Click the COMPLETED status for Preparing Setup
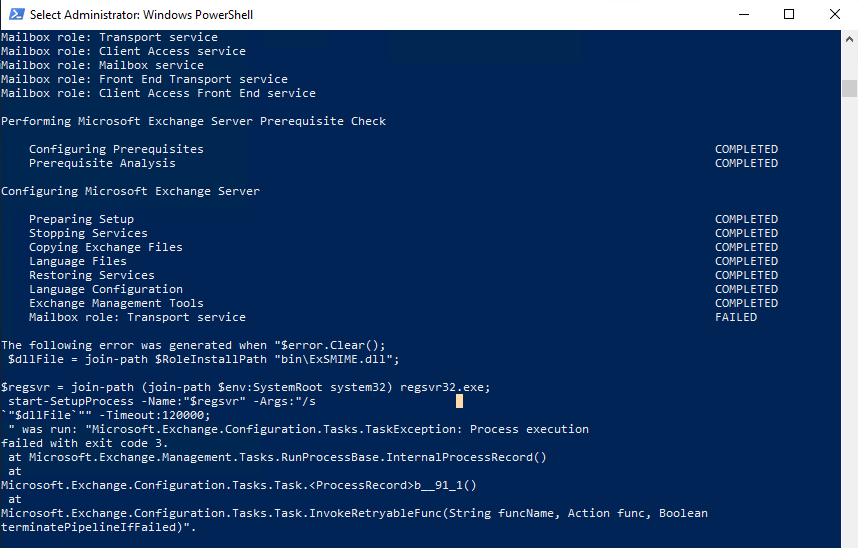The height and width of the screenshot is (548, 858). pos(746,219)
